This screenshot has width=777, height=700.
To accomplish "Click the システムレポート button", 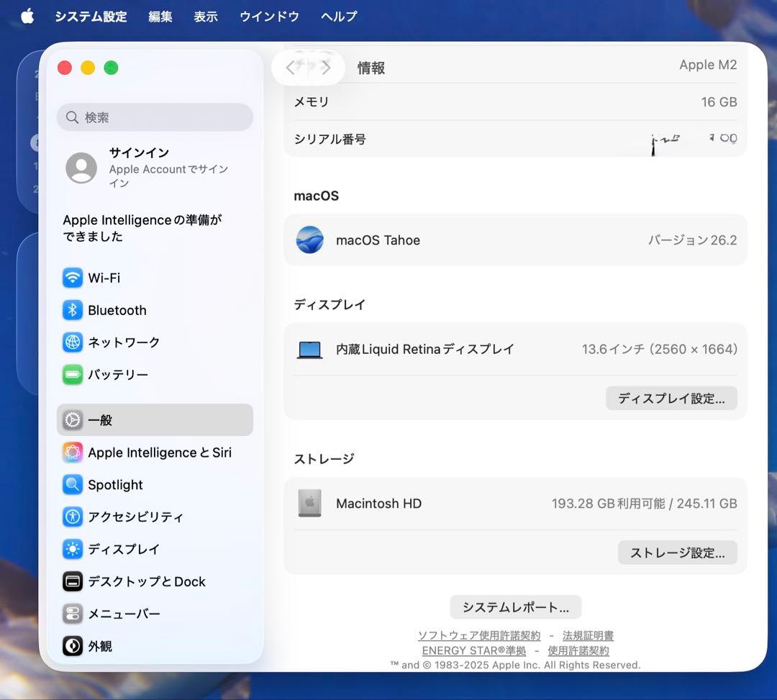I will (x=515, y=606).
